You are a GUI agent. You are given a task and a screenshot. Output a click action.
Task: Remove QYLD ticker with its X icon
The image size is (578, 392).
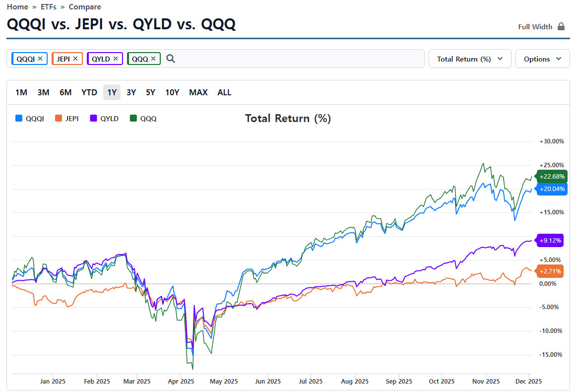point(116,59)
